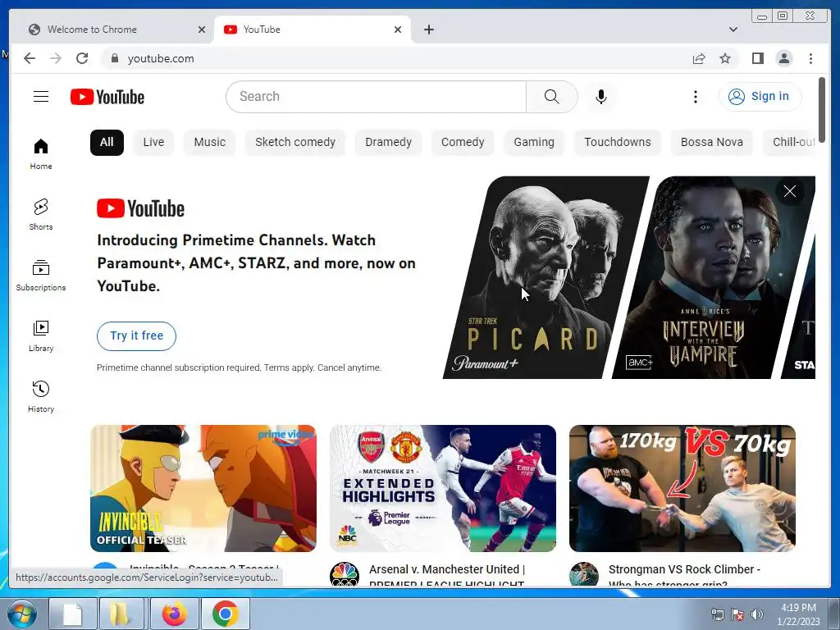Open Strongman VS Rock Climber title link
Image resolution: width=840 pixels, height=630 pixels.
click(684, 575)
